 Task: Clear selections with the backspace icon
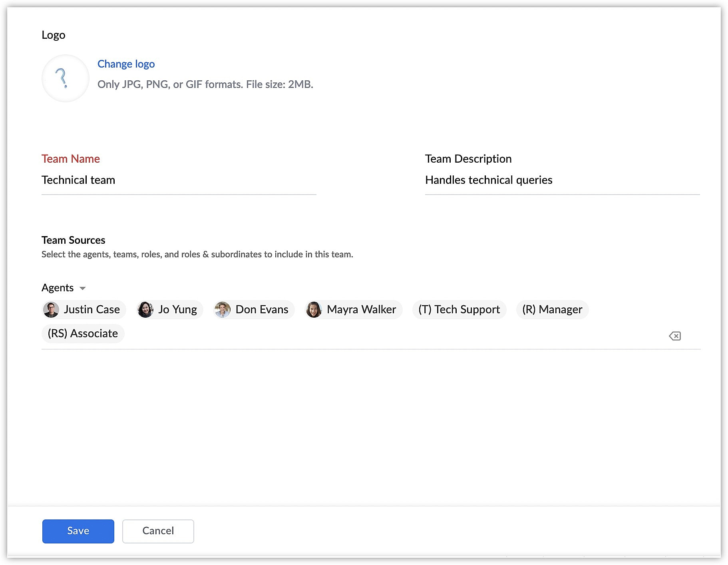tap(675, 336)
